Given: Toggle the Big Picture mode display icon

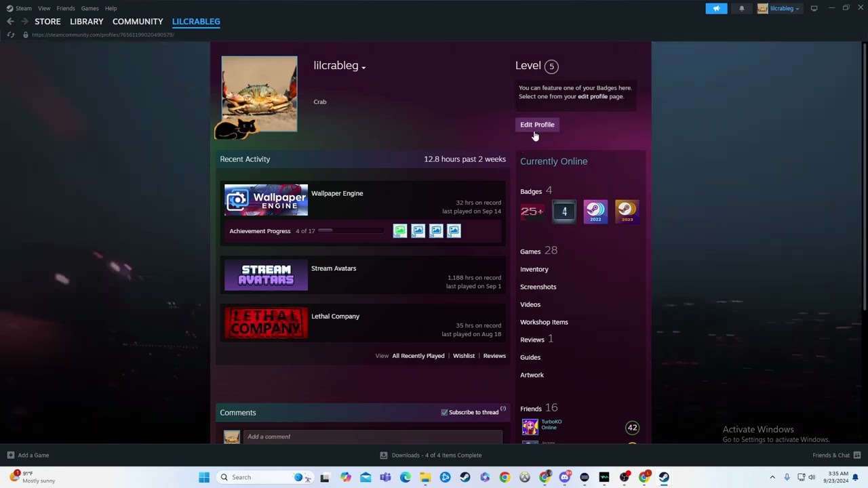Looking at the screenshot, I should click(814, 8).
